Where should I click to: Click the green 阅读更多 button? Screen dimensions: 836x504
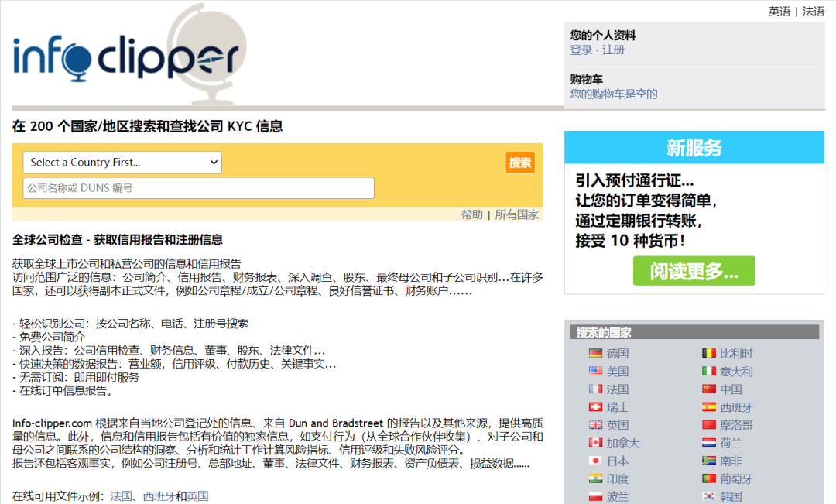tap(694, 271)
